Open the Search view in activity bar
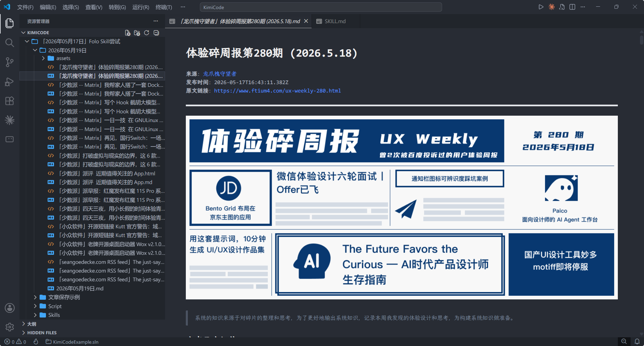This screenshot has height=346, width=644. (x=9, y=43)
